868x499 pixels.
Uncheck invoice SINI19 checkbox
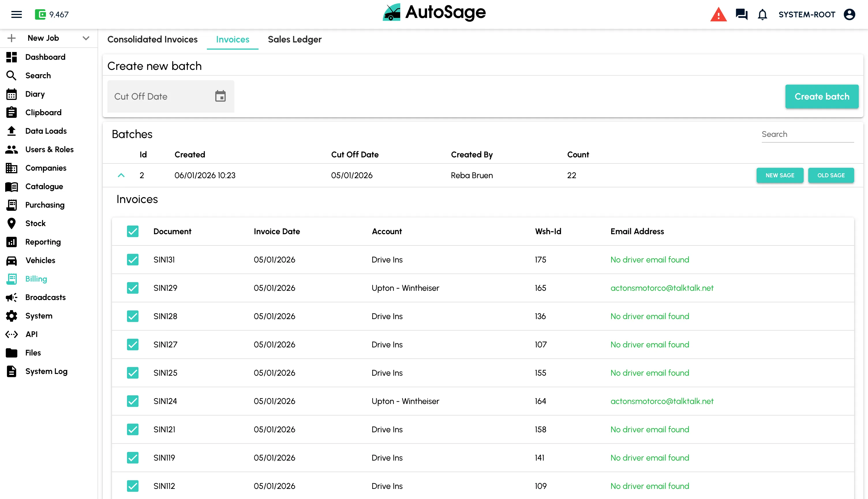pos(132,458)
